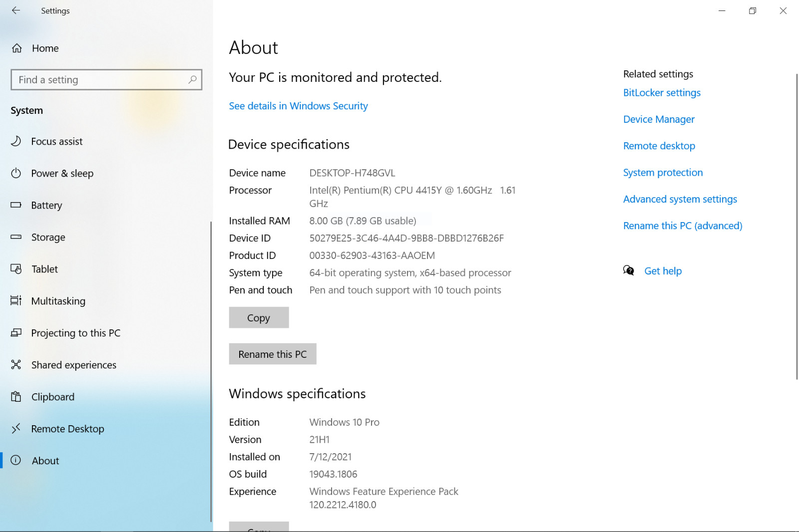799x532 pixels.
Task: Click the search magnifier icon
Action: [x=192, y=79]
